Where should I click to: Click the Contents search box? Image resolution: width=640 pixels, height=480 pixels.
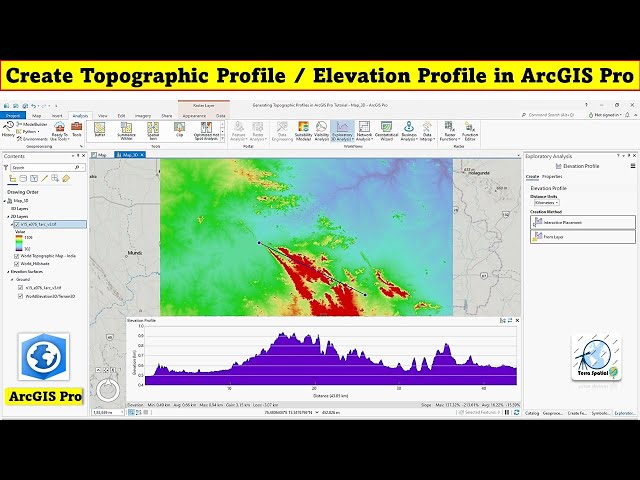click(48, 167)
